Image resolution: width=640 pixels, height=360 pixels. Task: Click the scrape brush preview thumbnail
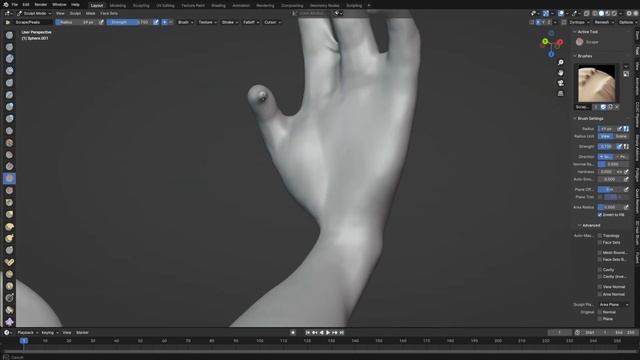pyautogui.click(x=597, y=84)
